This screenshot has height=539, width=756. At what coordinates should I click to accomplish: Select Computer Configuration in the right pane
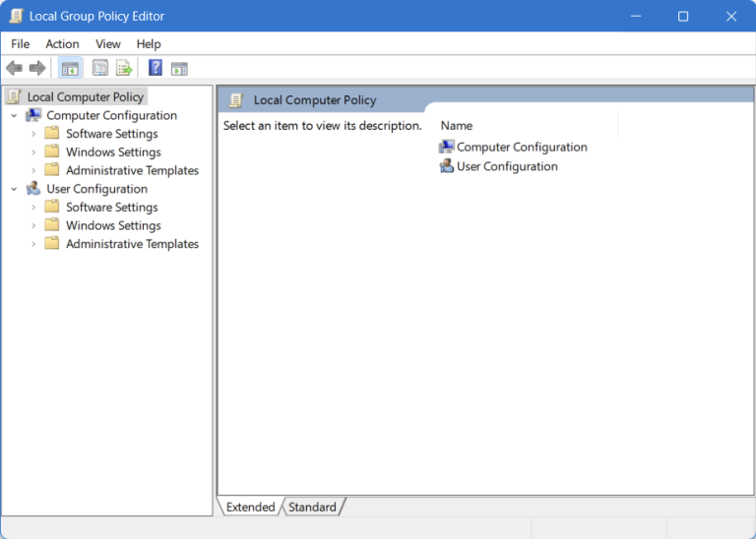(521, 147)
